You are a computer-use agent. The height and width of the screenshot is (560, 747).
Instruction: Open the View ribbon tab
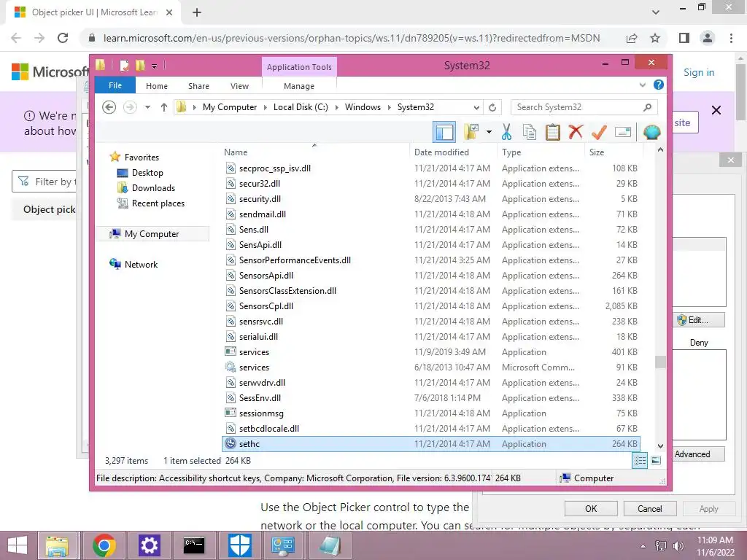pos(239,86)
